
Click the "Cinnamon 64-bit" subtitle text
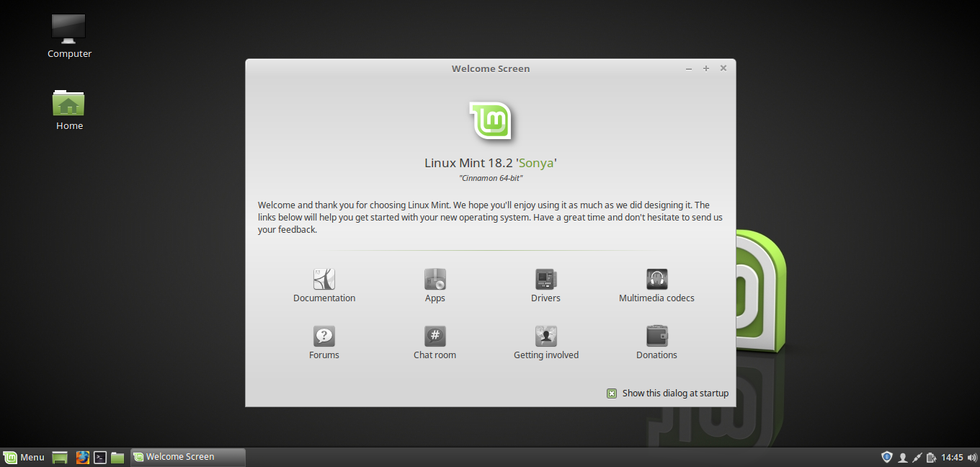491,178
